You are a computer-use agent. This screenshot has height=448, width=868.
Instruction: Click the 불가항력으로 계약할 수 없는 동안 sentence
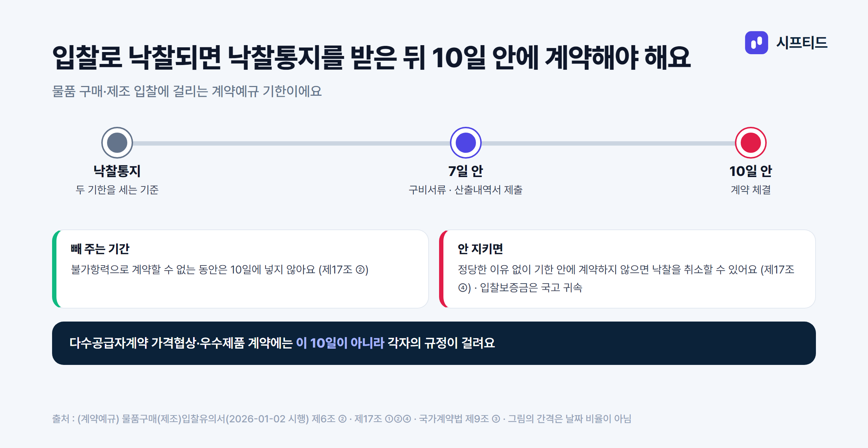220,270
